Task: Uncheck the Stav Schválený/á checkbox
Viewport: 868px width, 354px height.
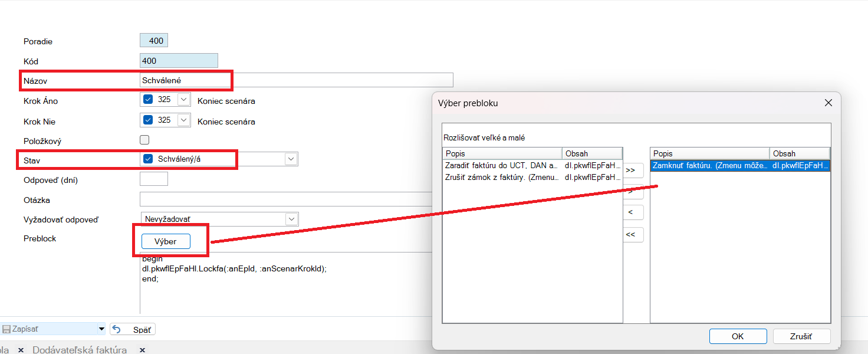Action: click(148, 159)
